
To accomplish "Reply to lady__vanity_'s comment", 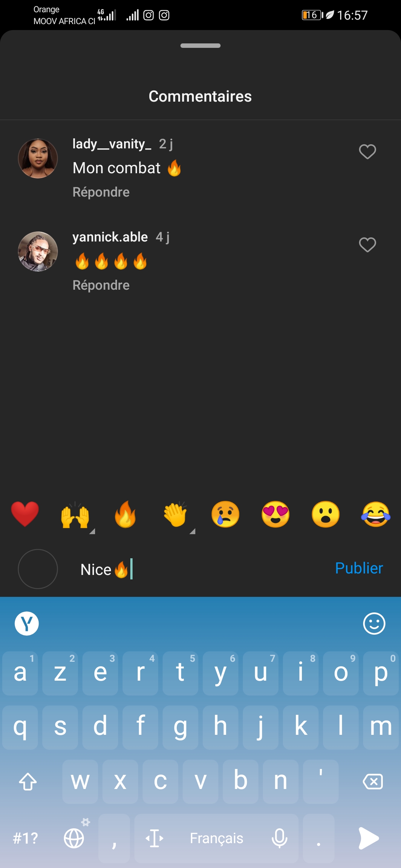I will click(101, 192).
